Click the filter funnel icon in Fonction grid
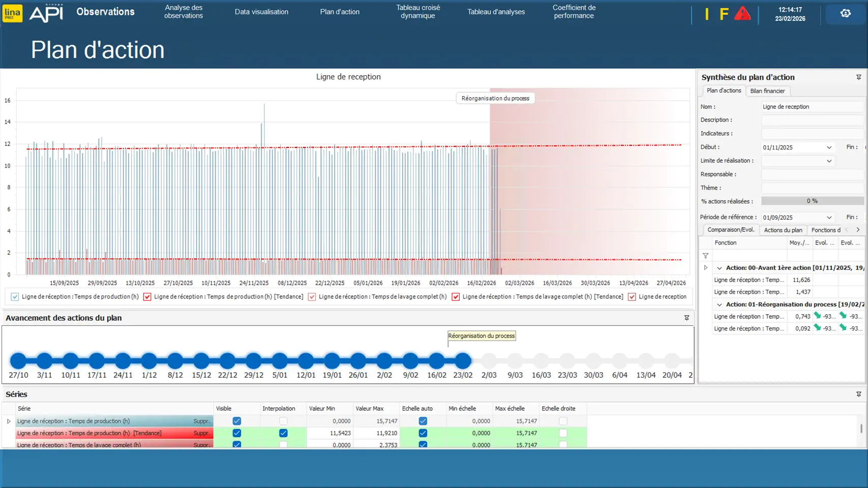The height and width of the screenshot is (488, 868). pos(705,256)
